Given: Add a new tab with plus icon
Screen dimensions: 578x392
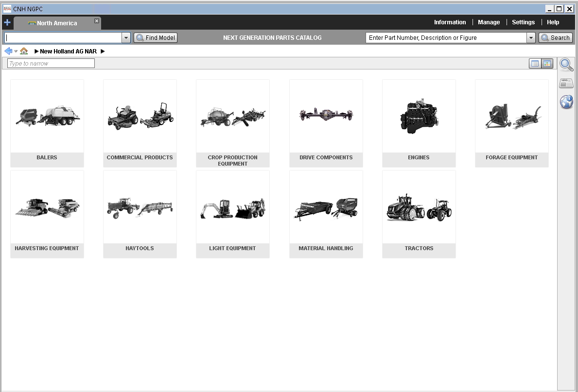Looking at the screenshot, I should (x=7, y=23).
